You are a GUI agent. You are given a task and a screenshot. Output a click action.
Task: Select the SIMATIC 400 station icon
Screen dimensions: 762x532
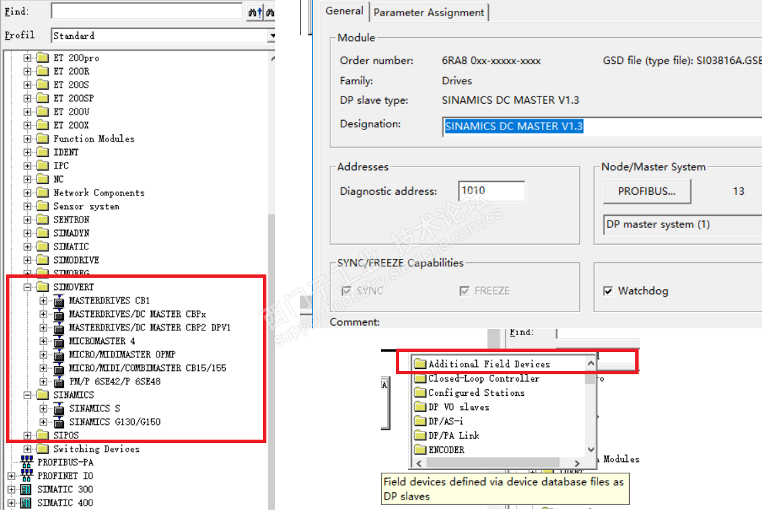click(26, 503)
